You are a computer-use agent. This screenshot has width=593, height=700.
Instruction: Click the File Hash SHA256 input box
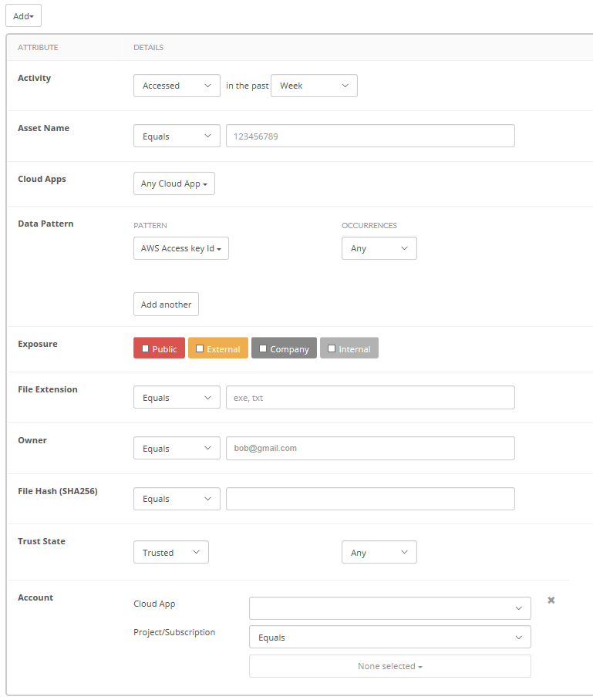tap(370, 499)
